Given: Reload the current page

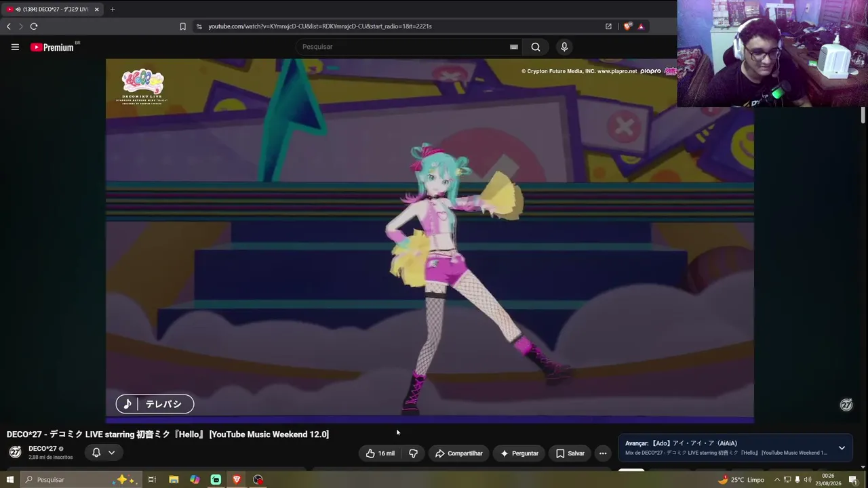Looking at the screenshot, I should (34, 26).
